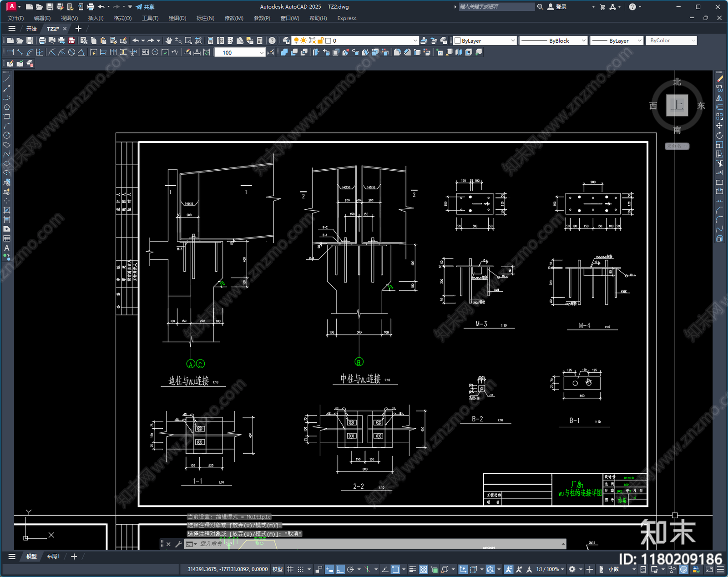Click the Pan hand tool icon
Screen dimensions: 728x577
click(x=169, y=40)
